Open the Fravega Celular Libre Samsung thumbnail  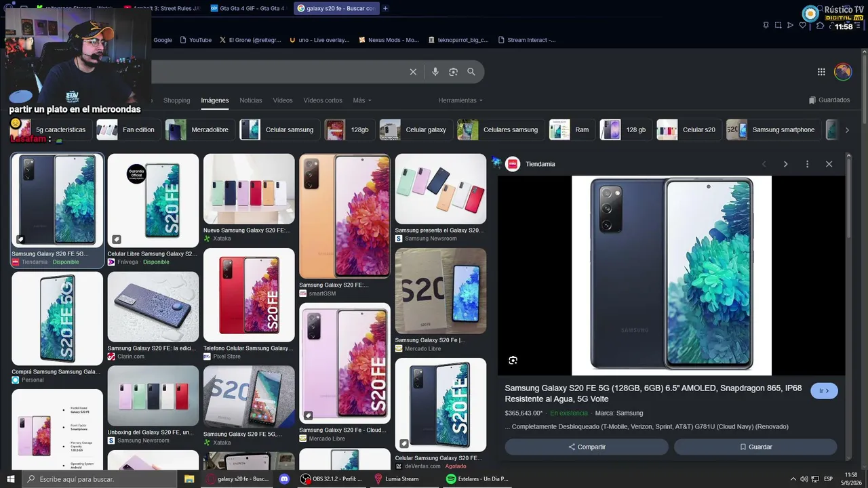pyautogui.click(x=153, y=201)
